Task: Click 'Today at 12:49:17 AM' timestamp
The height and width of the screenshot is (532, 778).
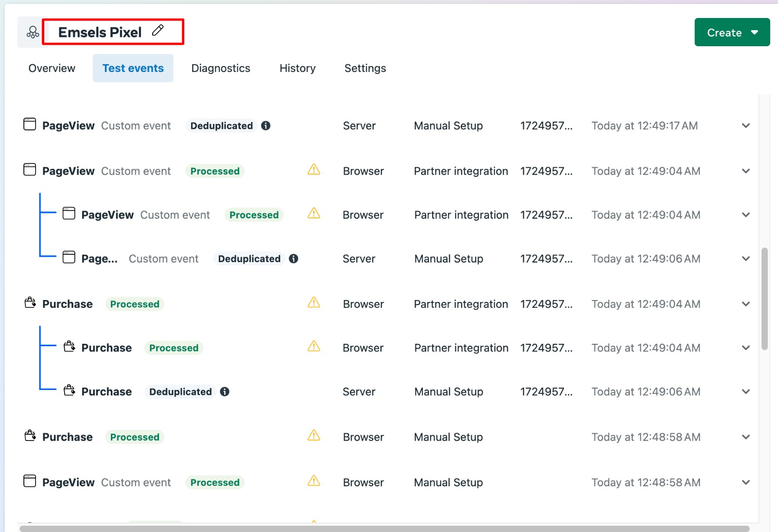Action: click(645, 125)
